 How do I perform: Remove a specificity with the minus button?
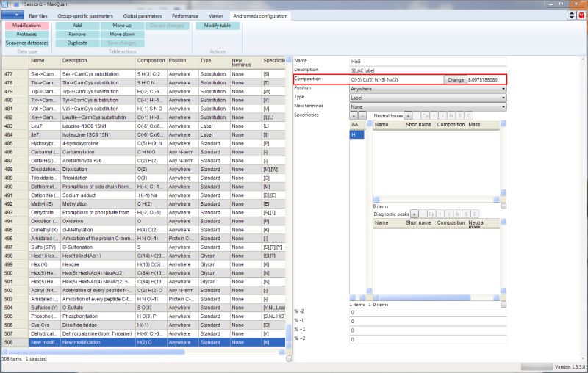pos(362,116)
